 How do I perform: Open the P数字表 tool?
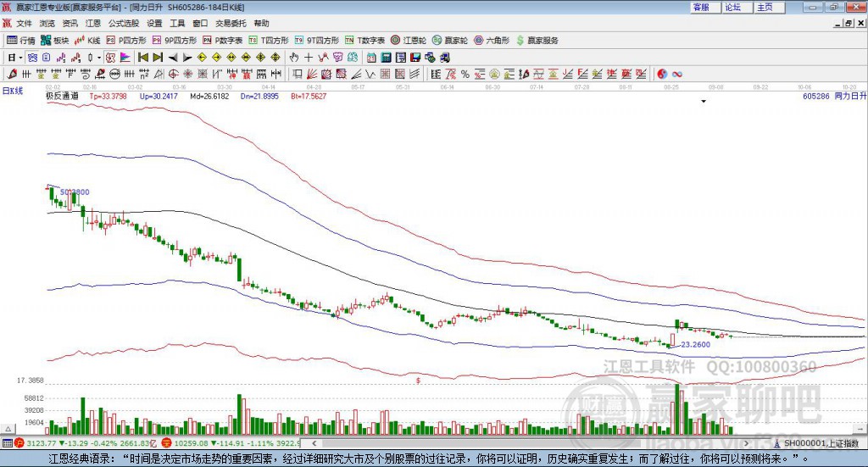pos(223,41)
